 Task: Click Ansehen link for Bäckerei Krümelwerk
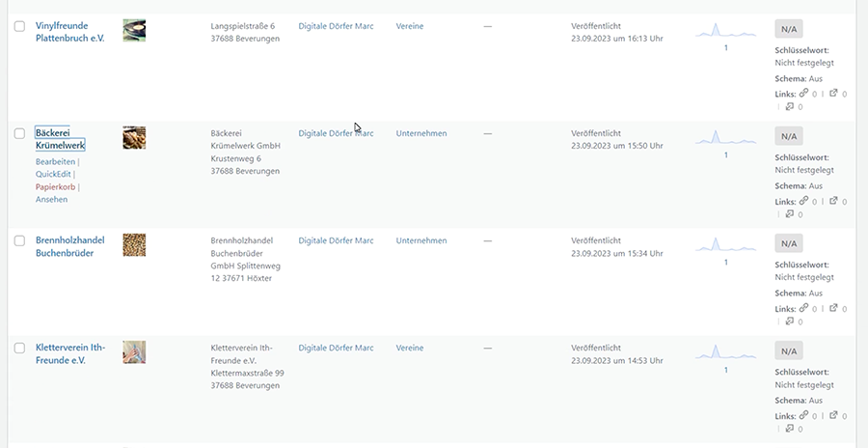tap(51, 200)
